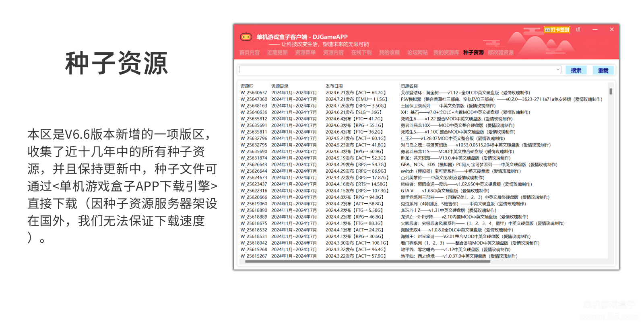Screen dimensions: 644x322
Task: Click date cell 2024.3.30发布【ACT→108.1G】
Action: tap(357, 243)
